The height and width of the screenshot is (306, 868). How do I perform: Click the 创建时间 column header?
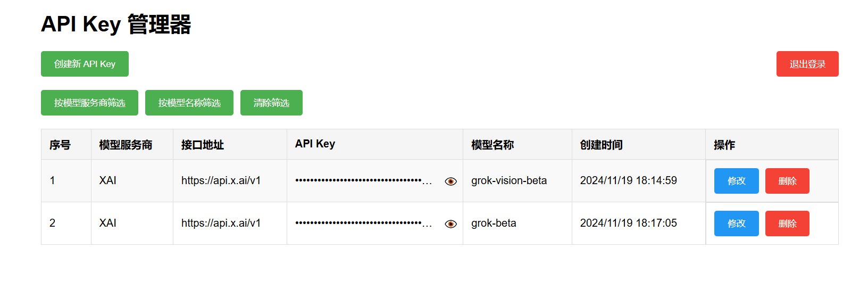pos(601,145)
